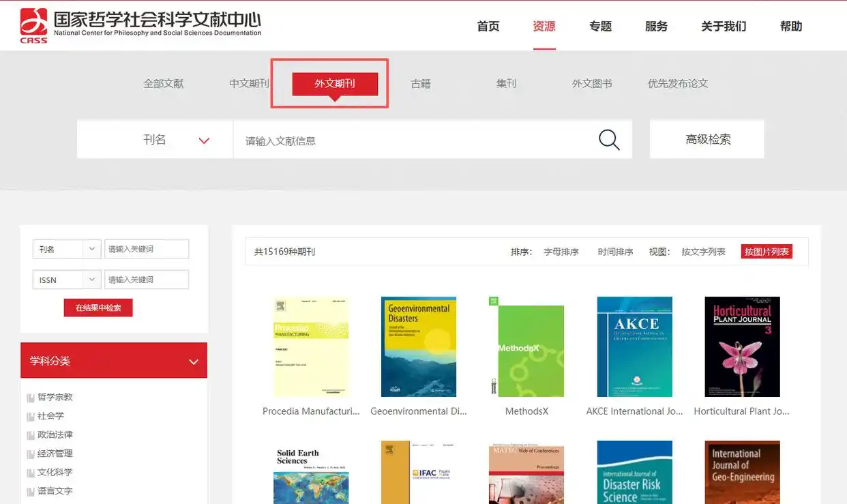Click book icon beside 政治法律

point(30,435)
